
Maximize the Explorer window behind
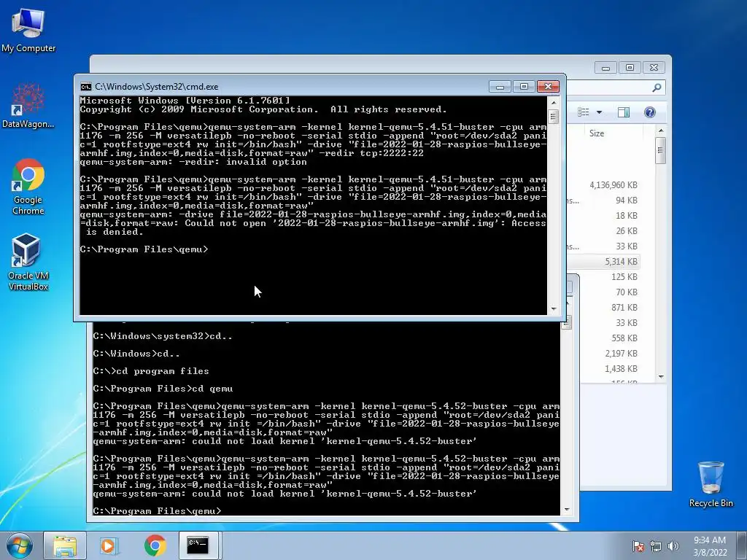(630, 68)
